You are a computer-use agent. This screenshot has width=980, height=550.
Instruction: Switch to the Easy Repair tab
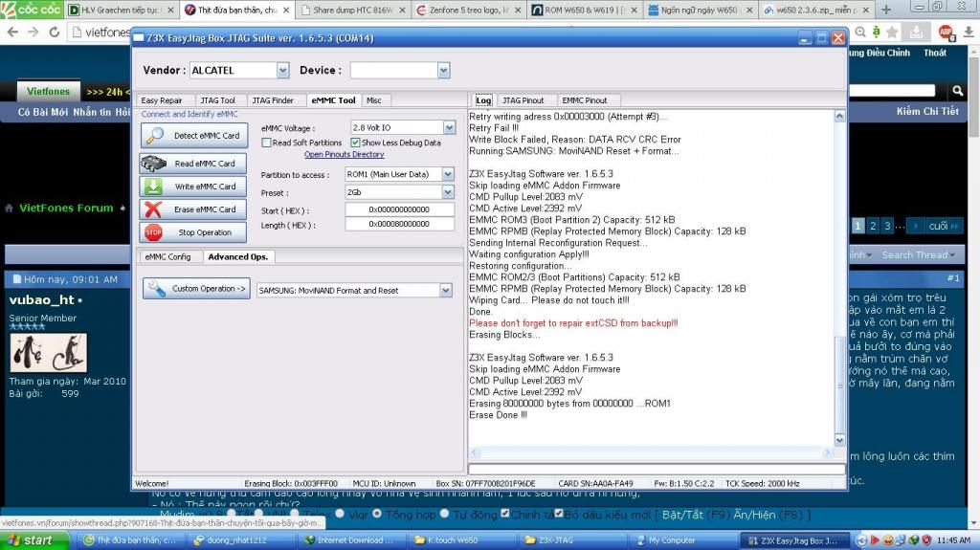pos(162,100)
